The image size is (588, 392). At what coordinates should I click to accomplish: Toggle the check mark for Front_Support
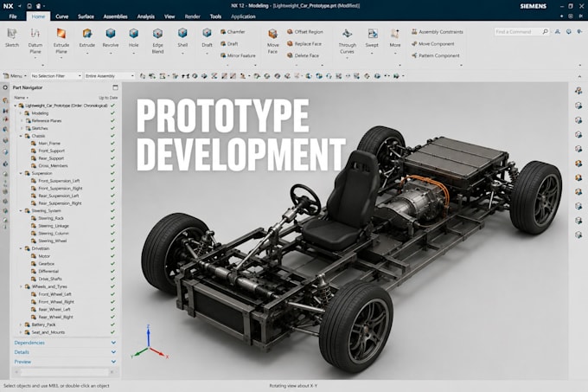click(x=112, y=151)
